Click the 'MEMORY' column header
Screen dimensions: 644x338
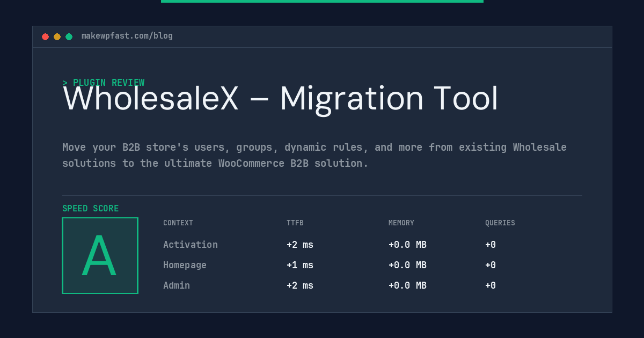point(401,223)
